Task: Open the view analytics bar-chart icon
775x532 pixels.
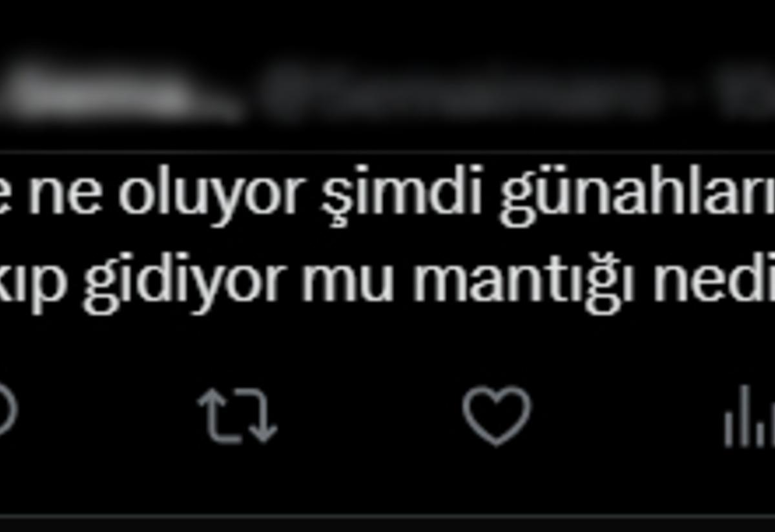Action: (x=749, y=416)
